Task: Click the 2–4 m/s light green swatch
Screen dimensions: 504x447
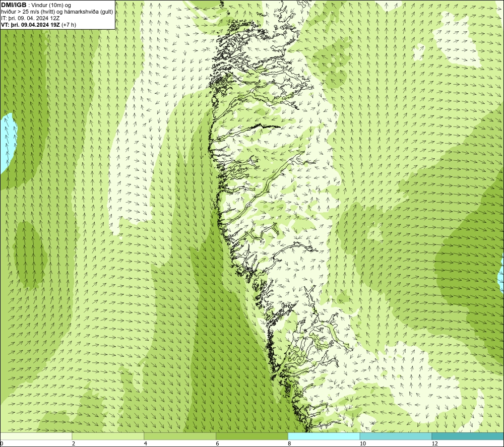Action: (x=108, y=436)
